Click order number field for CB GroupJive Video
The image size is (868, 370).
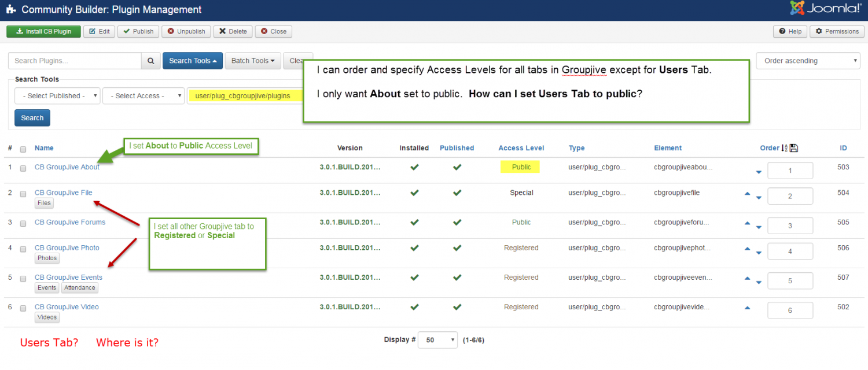pos(790,310)
